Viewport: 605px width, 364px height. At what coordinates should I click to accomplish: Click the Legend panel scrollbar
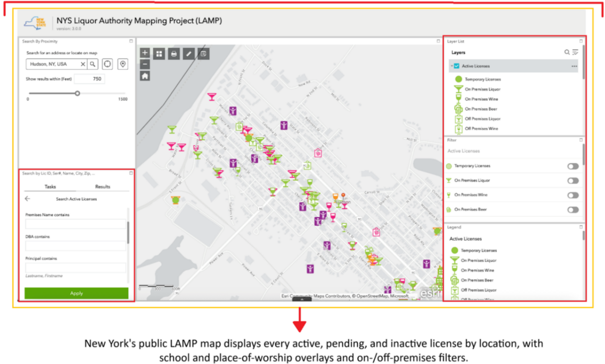(584, 236)
